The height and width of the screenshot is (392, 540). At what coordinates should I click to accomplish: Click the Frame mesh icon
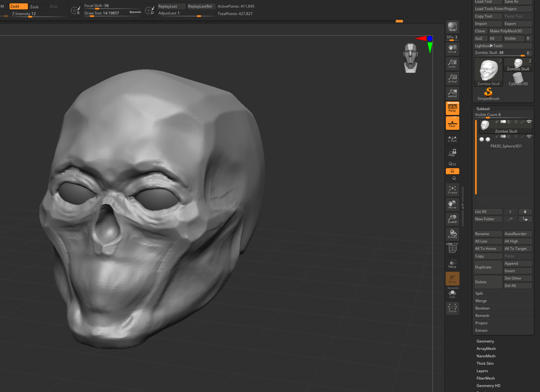tap(452, 190)
